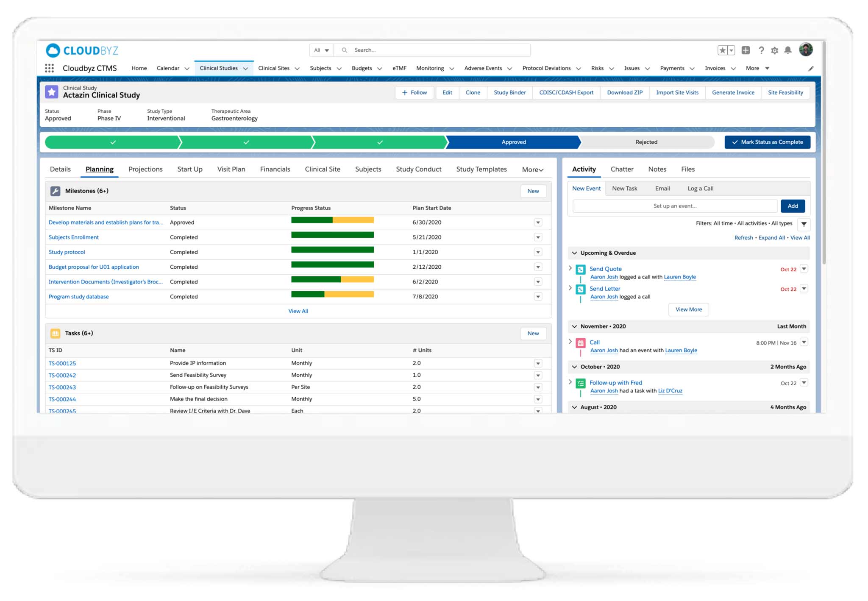Click the user avatar photo
Viewport: 868px width, 601px height.
click(807, 50)
